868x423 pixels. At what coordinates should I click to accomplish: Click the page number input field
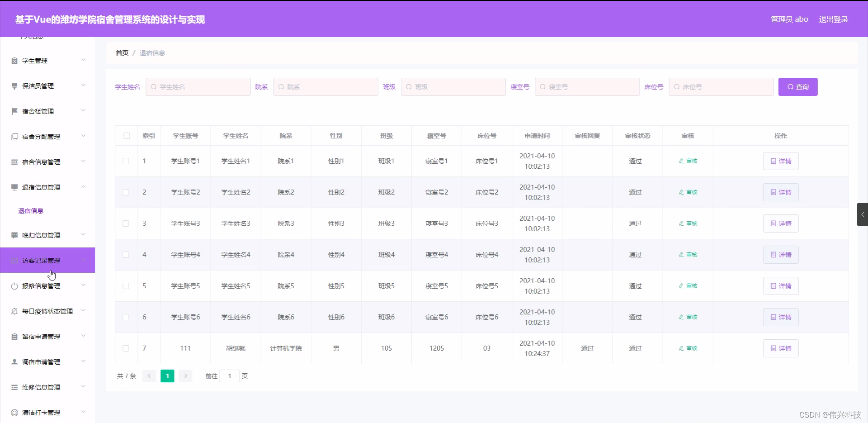230,376
